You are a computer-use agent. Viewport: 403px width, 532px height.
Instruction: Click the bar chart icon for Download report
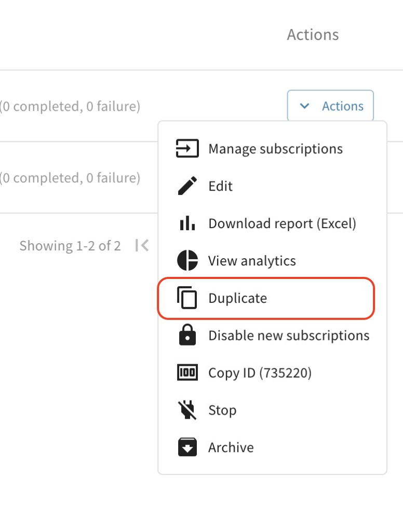187,223
